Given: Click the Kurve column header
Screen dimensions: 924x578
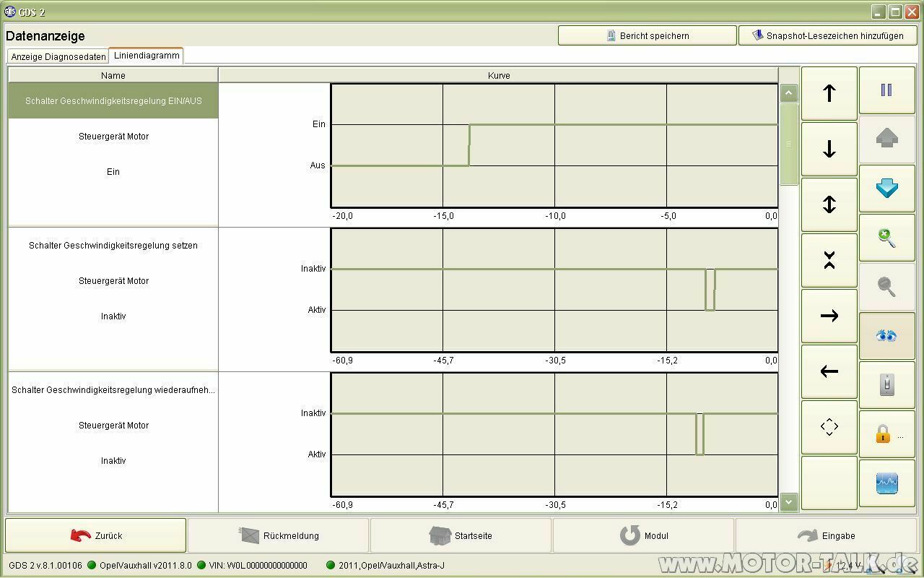Looking at the screenshot, I should tap(499, 75).
